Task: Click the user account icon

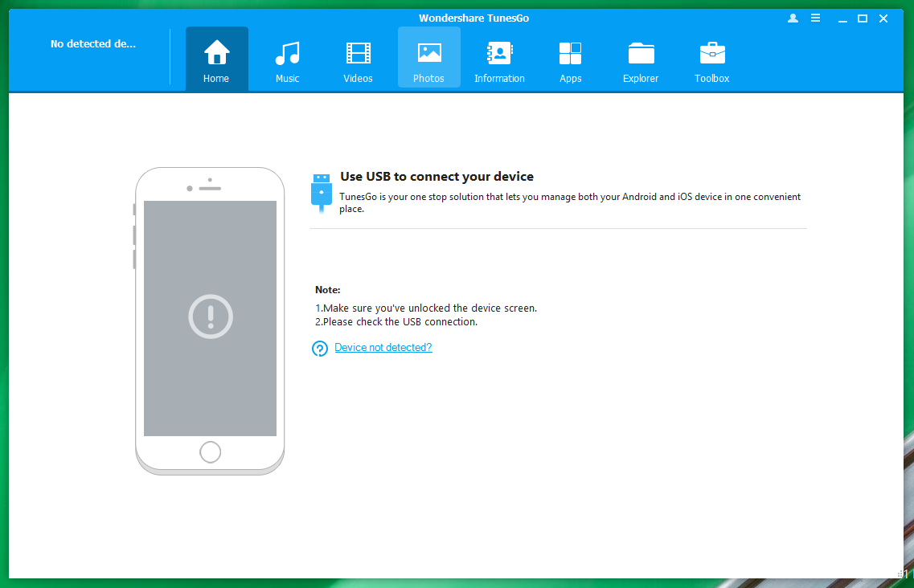Action: pos(793,18)
